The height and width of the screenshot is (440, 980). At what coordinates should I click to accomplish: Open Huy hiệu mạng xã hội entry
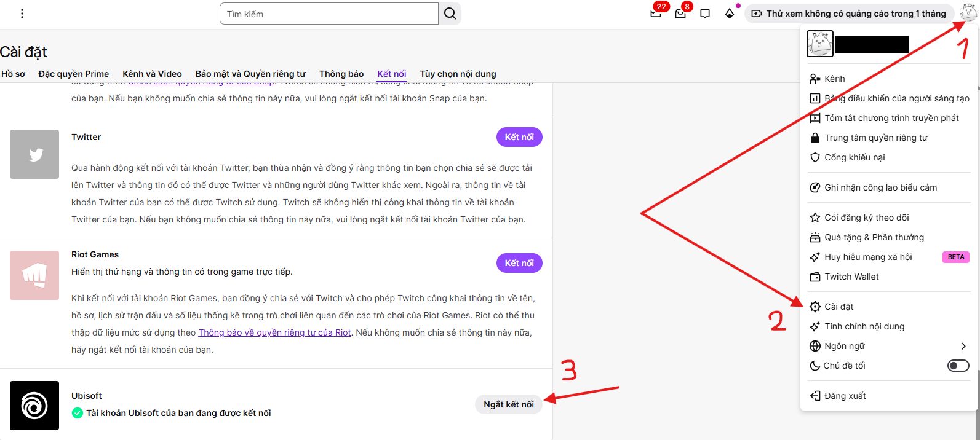[889, 257]
